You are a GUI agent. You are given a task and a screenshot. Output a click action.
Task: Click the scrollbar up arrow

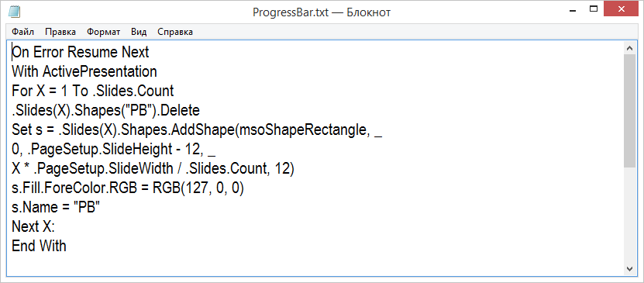(629, 48)
